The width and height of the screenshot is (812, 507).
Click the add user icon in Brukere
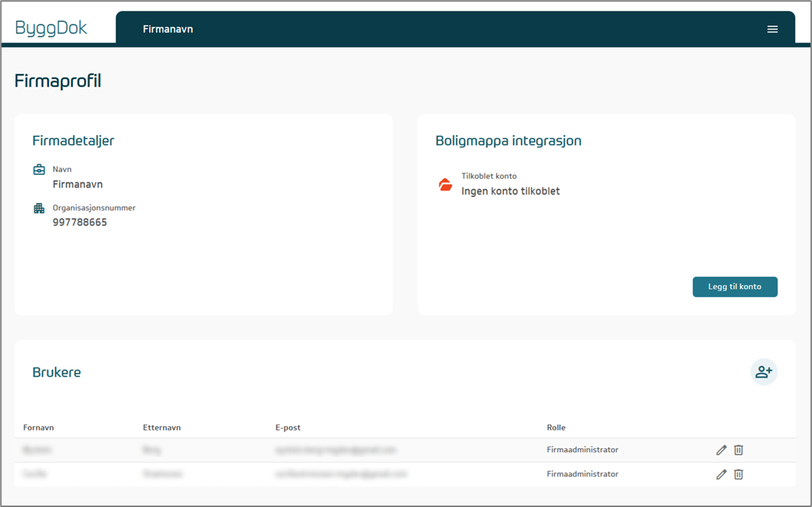[x=764, y=372]
